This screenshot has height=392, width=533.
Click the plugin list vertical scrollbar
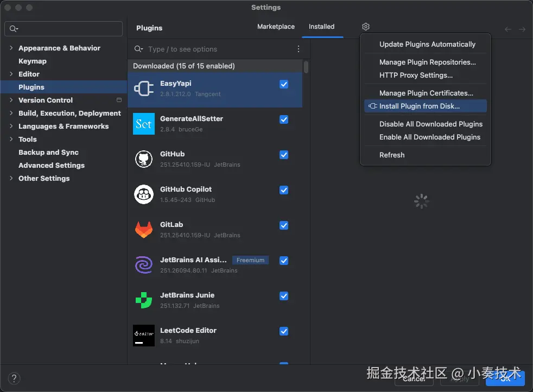click(306, 67)
